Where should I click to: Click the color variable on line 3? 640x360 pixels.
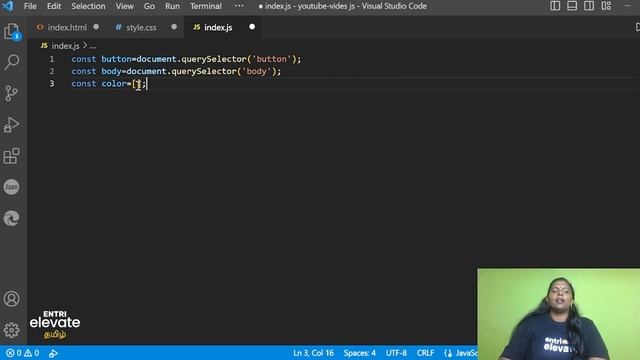tap(114, 84)
